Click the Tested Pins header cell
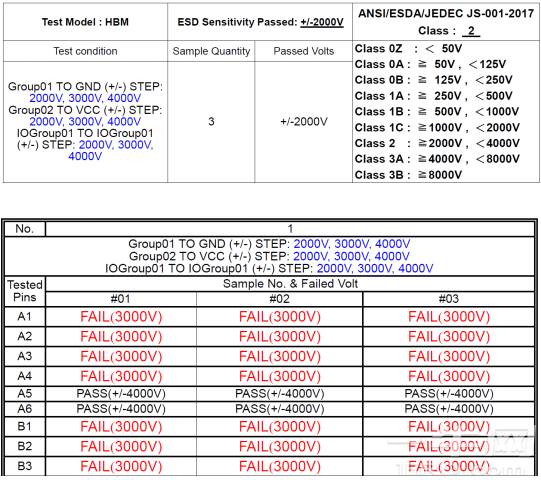 click(25, 291)
